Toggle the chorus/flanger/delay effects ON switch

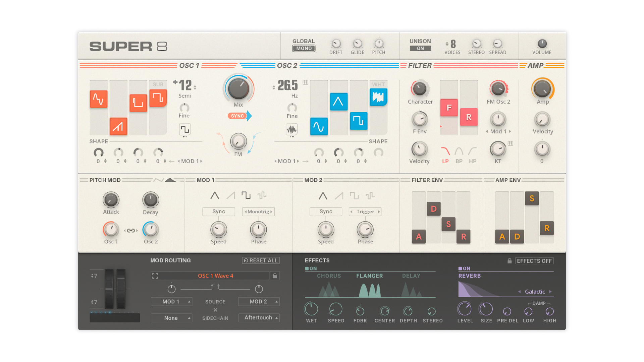[x=311, y=268]
